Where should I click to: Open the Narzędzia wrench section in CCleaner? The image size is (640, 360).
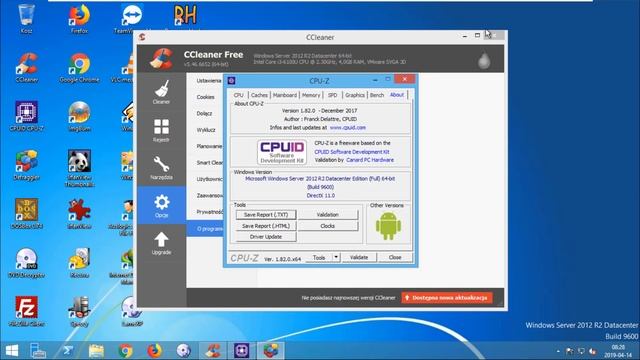pyautogui.click(x=161, y=168)
